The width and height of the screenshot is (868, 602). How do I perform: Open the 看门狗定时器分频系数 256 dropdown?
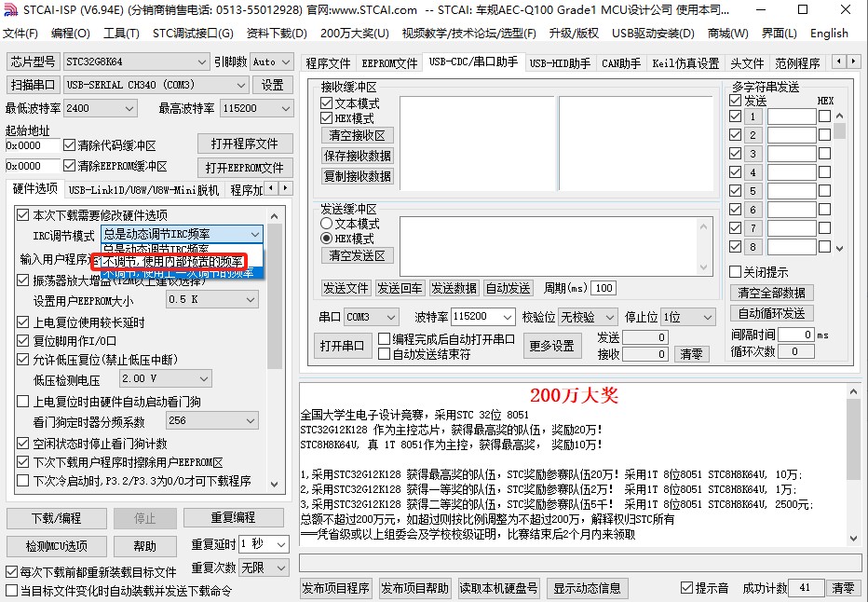212,421
